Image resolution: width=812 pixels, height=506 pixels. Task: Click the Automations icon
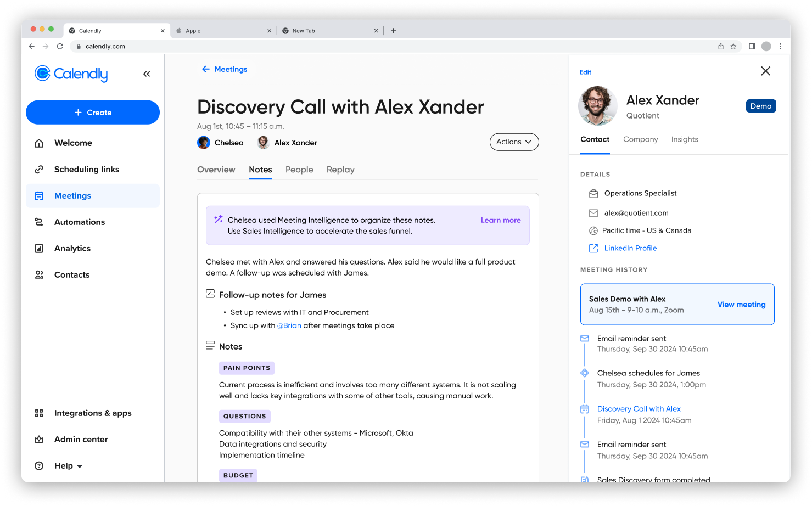(x=39, y=222)
